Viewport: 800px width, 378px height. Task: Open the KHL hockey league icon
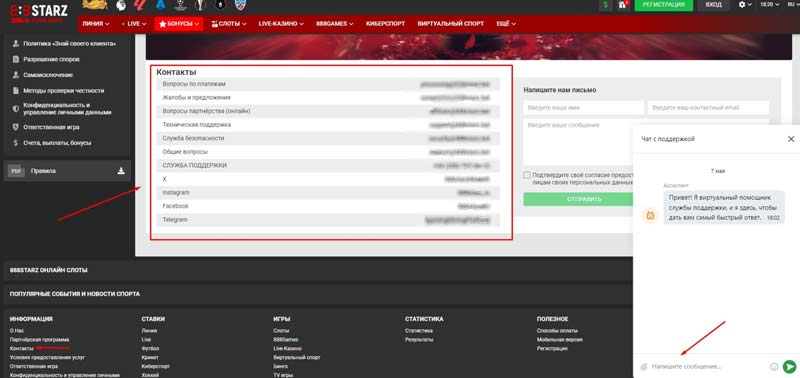pos(239,5)
